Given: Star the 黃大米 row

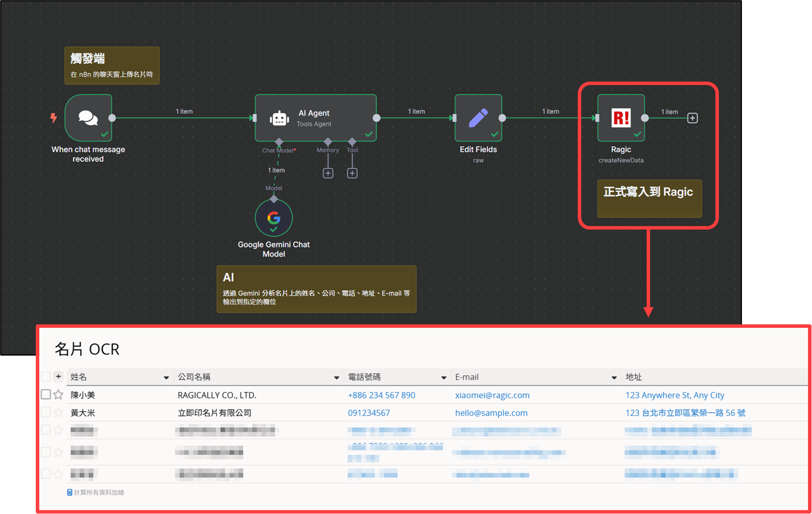Looking at the screenshot, I should (x=58, y=413).
